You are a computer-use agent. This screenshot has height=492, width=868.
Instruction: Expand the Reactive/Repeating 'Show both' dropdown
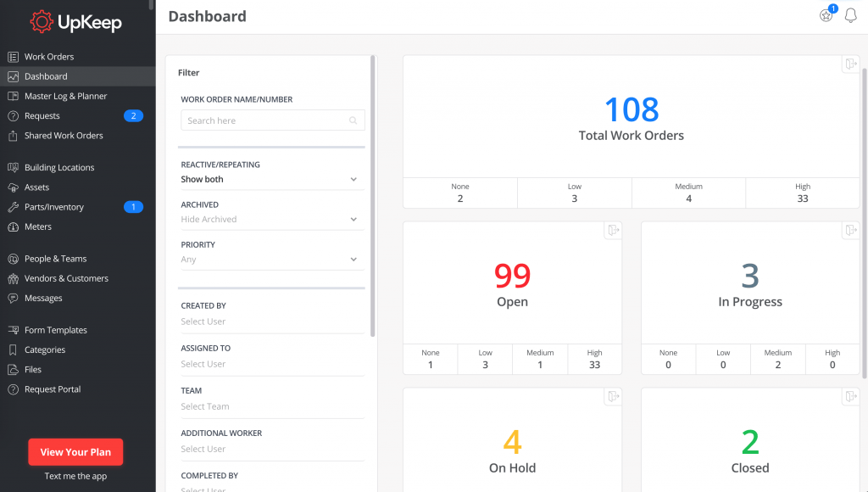[272, 180]
